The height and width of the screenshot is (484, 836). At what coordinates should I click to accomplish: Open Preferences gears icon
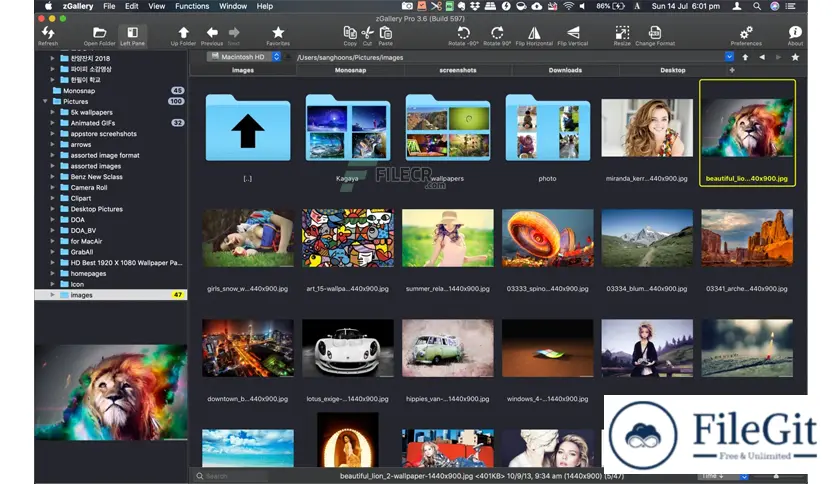[x=746, y=36]
